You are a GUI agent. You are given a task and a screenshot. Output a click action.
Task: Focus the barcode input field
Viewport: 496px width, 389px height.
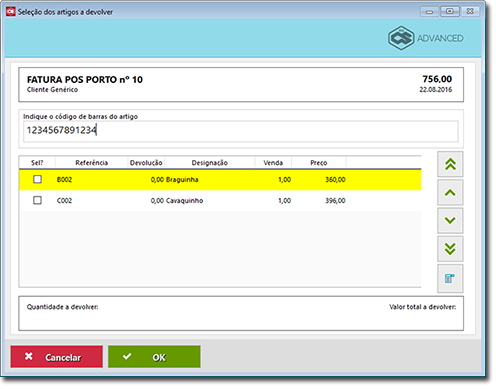(241, 131)
